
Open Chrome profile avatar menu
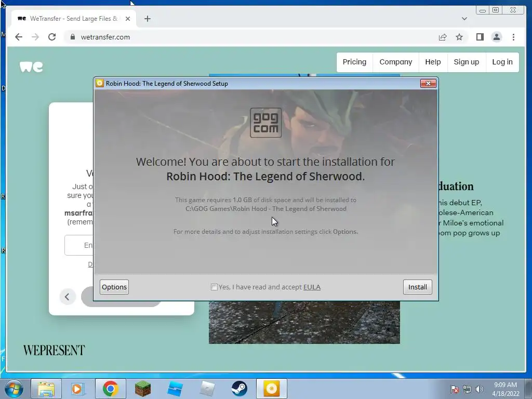pos(496,37)
